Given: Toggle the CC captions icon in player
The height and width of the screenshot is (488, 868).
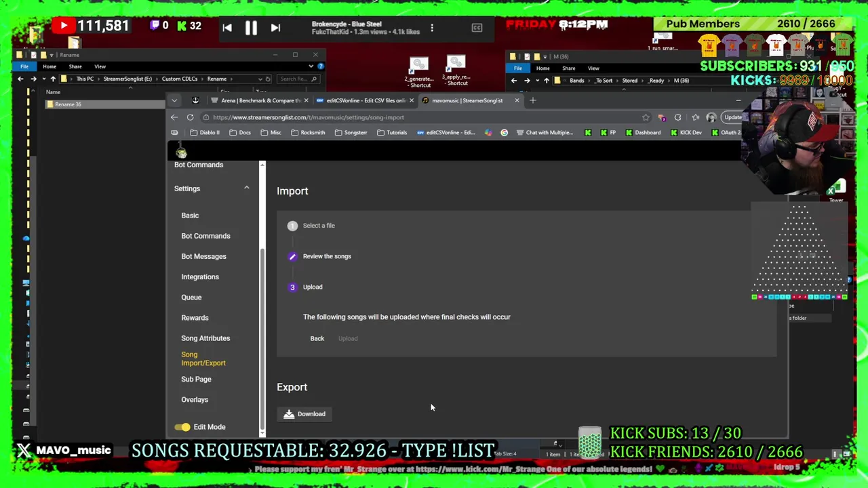Looking at the screenshot, I should [477, 28].
